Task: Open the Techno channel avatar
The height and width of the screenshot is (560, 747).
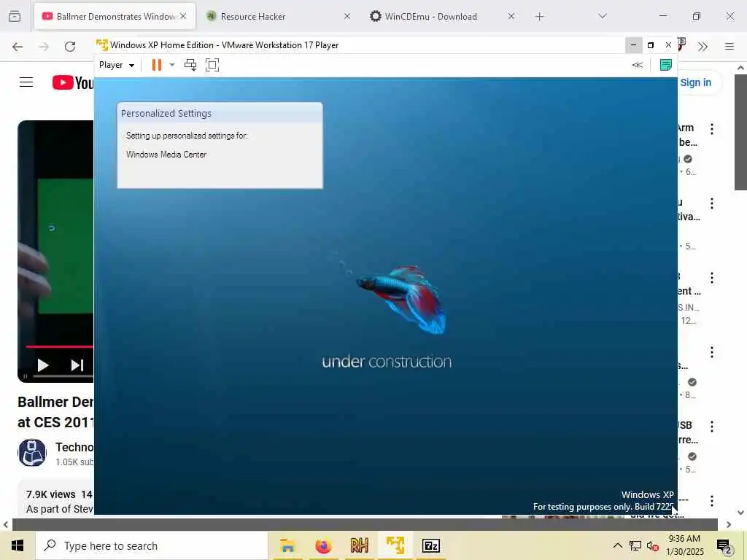Action: (x=32, y=452)
